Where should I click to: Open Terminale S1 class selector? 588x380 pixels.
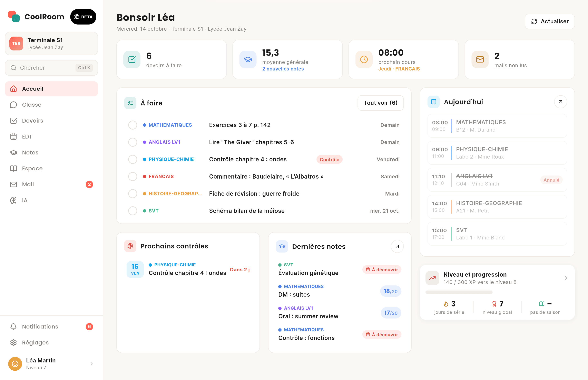tap(51, 44)
